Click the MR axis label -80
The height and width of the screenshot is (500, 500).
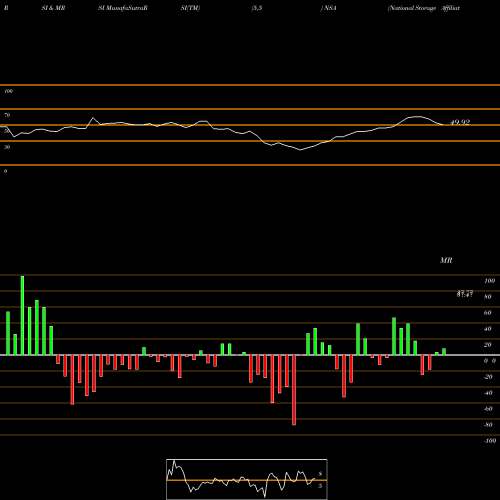488,425
